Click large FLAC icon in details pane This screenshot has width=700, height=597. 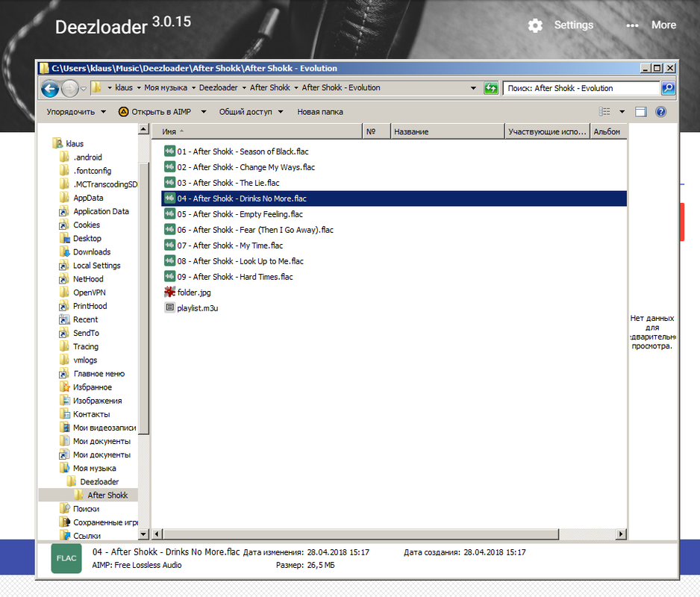click(66, 558)
